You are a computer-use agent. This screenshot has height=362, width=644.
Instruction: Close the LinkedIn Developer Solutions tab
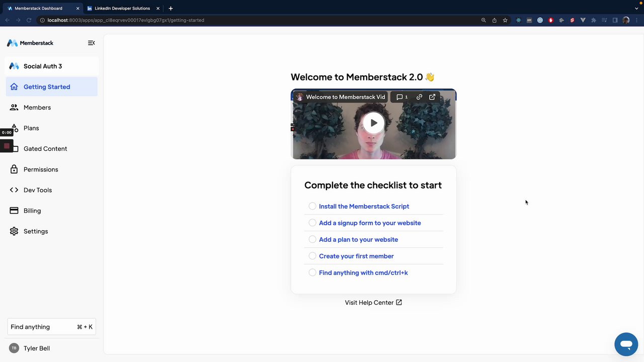[x=157, y=9]
